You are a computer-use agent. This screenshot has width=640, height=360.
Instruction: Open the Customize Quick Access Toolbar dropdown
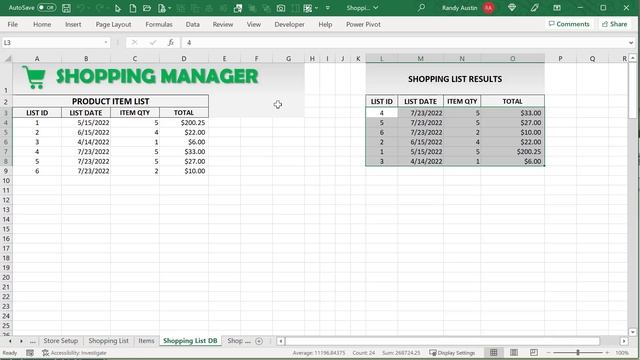[x=327, y=8]
